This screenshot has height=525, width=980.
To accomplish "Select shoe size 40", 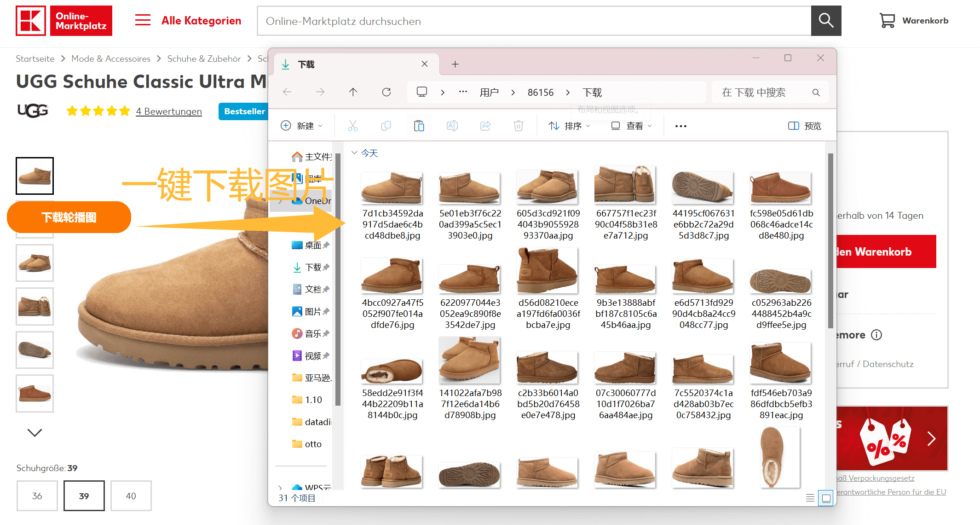I will tap(131, 496).
